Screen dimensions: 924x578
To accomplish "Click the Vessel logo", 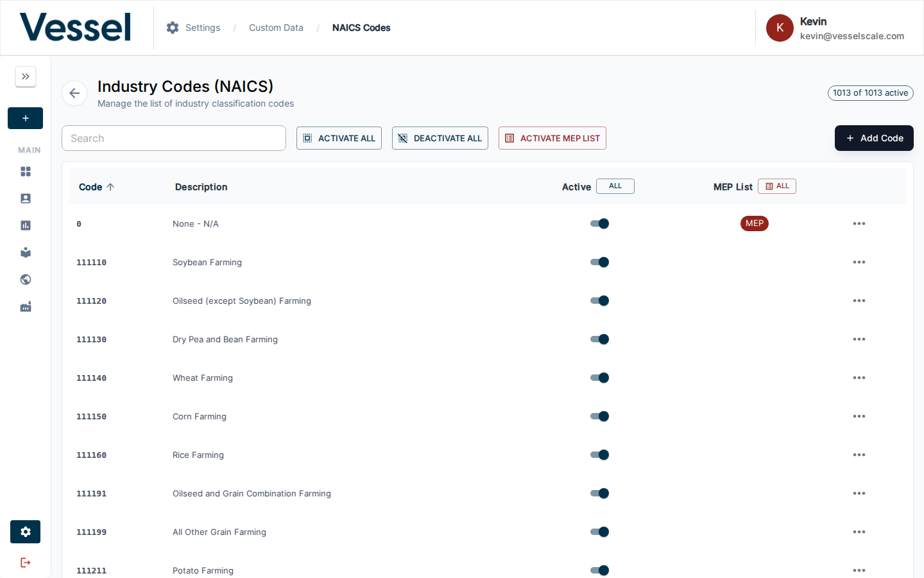I will pyautogui.click(x=75, y=28).
